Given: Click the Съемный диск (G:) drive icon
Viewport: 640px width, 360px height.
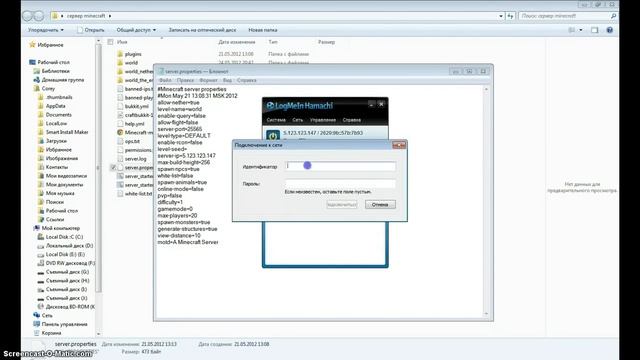Looking at the screenshot, I should pos(40,272).
